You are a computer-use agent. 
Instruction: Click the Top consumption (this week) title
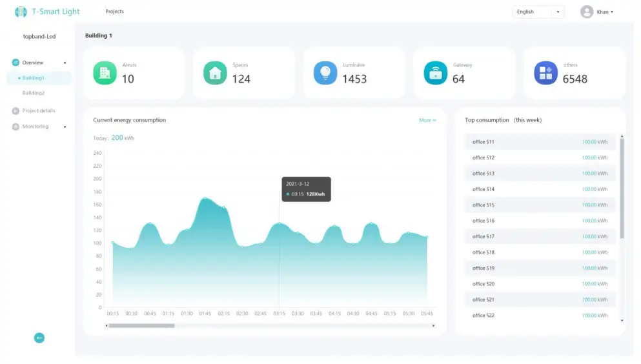pyautogui.click(x=504, y=120)
